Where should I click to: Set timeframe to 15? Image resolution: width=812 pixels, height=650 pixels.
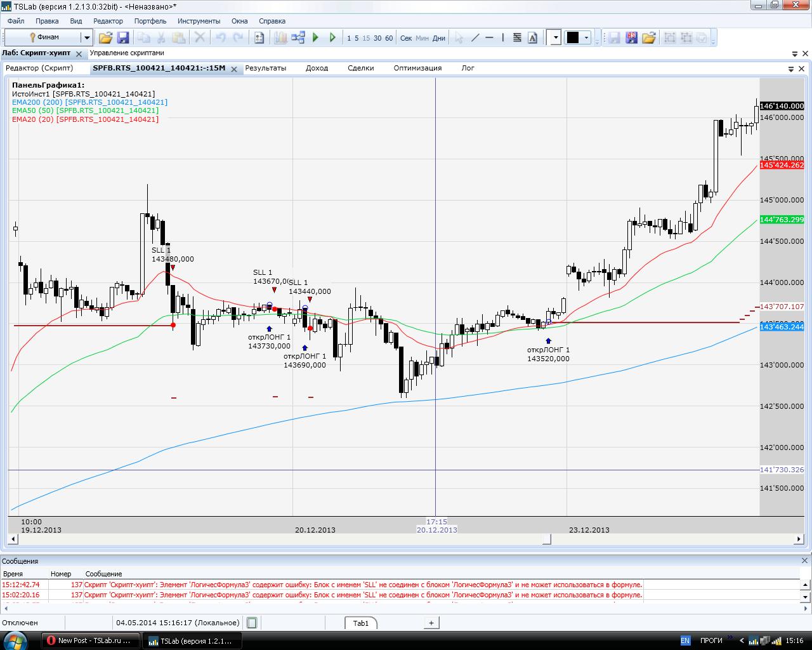[366, 38]
